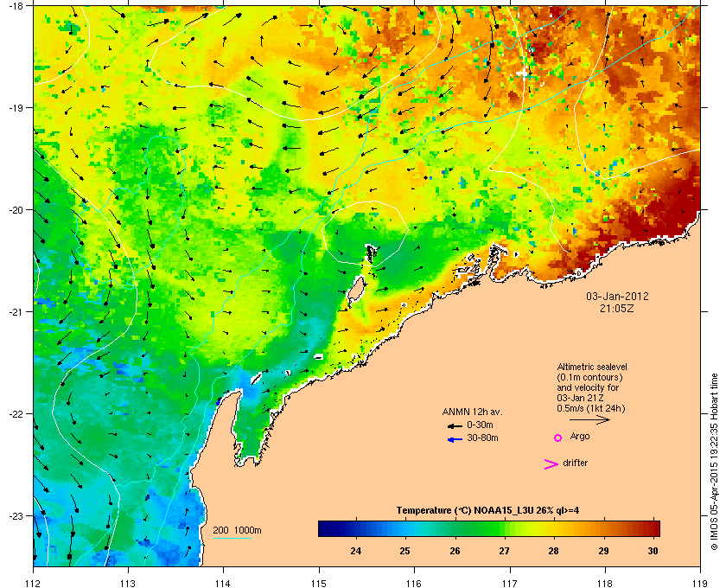Click the 'Argo' legend label
This screenshot has height=588, width=726.
(x=580, y=437)
